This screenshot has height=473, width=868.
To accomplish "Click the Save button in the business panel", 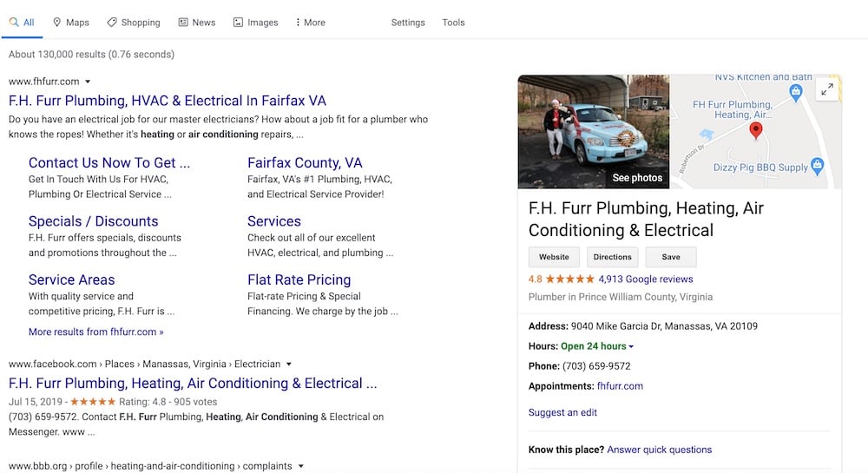I will tap(671, 257).
